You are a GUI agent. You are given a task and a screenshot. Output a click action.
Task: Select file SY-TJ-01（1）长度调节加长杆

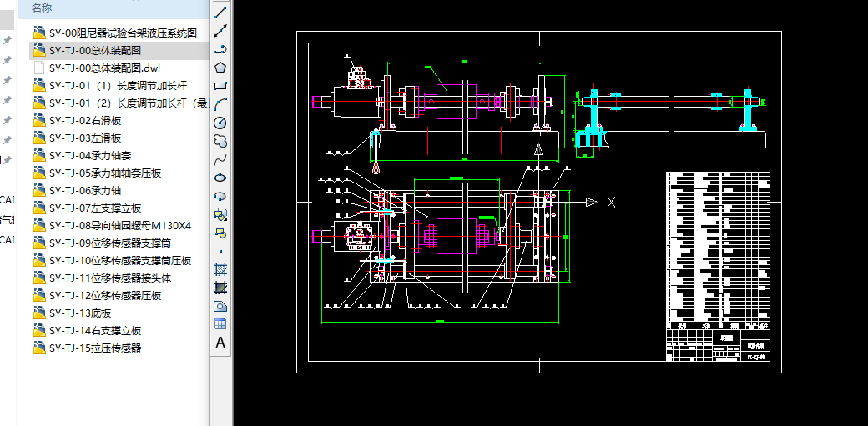click(x=111, y=86)
